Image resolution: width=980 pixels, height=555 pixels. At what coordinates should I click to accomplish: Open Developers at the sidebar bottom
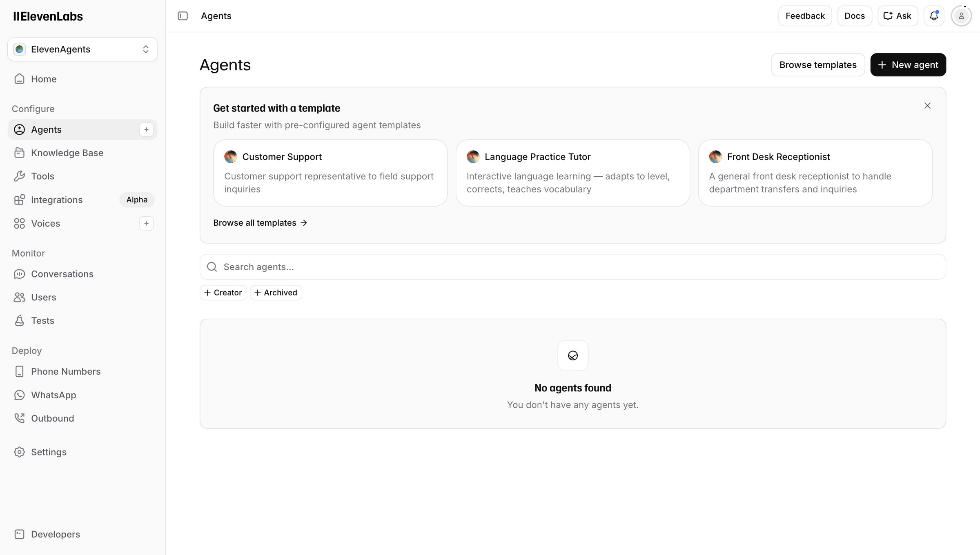point(82,534)
